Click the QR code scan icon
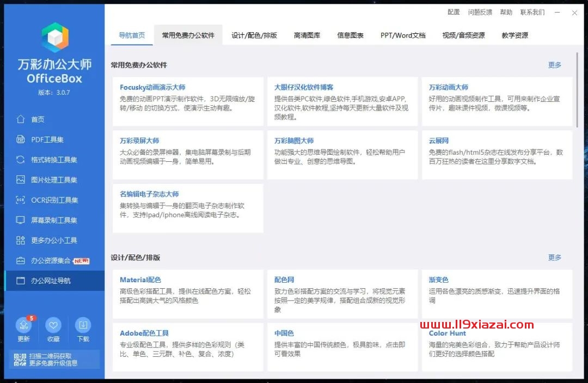 pyautogui.click(x=20, y=360)
